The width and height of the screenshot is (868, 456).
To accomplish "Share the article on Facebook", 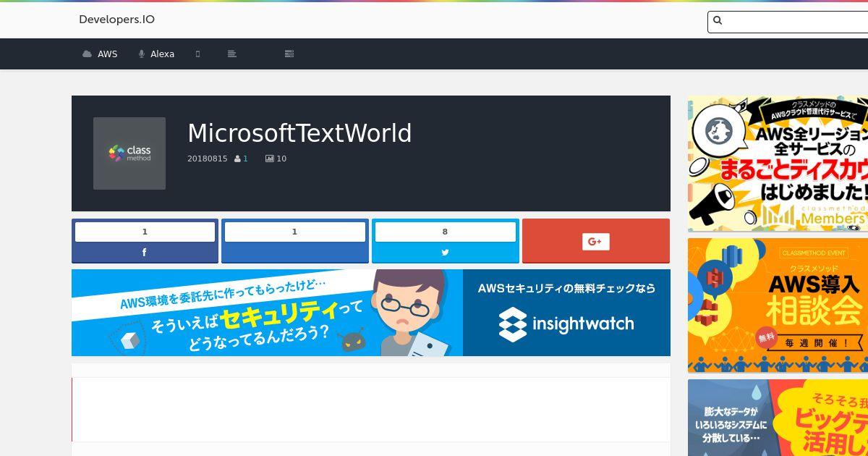I will coord(145,252).
